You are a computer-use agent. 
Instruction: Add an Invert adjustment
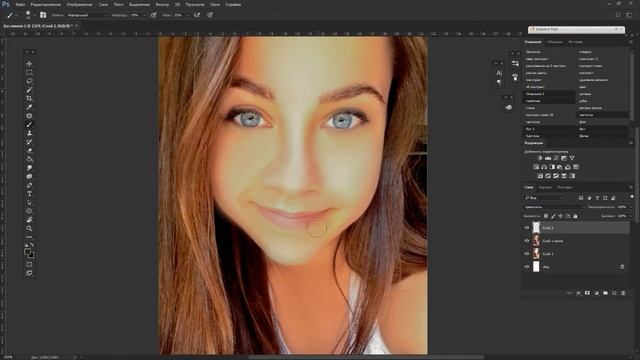coord(540,176)
